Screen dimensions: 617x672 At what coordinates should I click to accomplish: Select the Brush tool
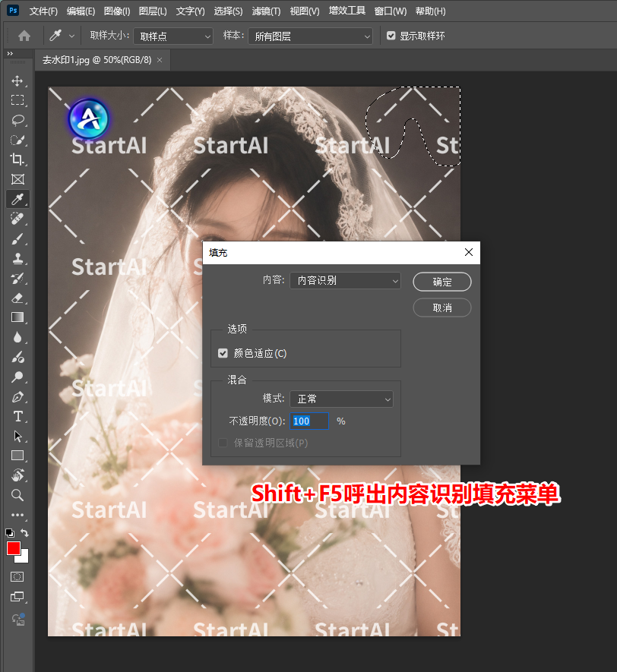coord(17,238)
